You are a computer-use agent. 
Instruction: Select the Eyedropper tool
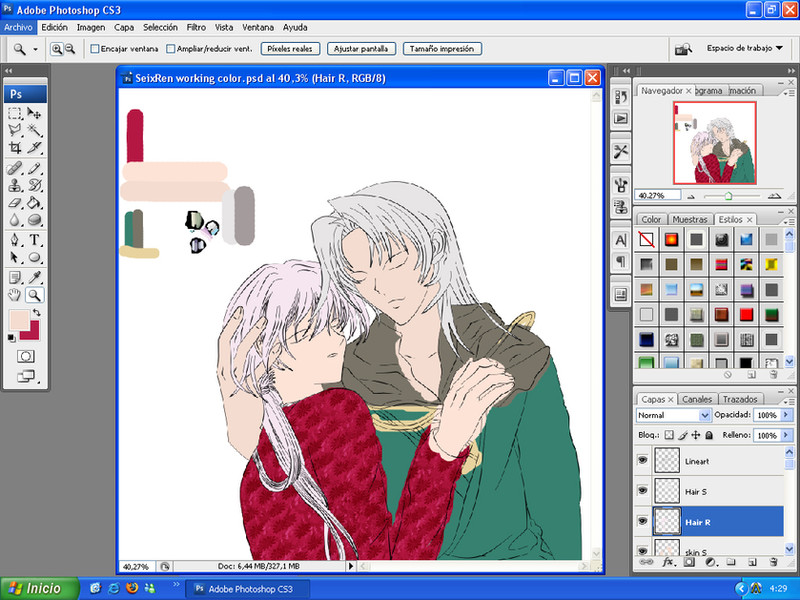34,278
